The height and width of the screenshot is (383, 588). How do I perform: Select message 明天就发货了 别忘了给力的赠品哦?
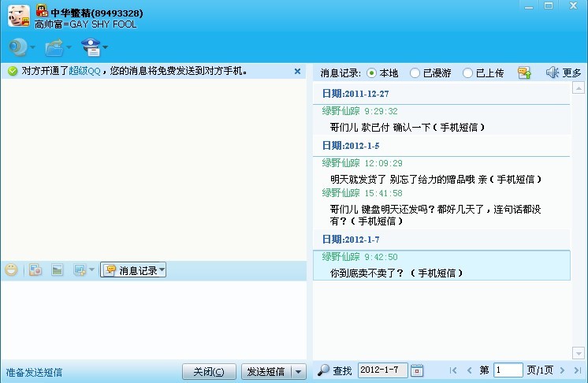pos(435,180)
